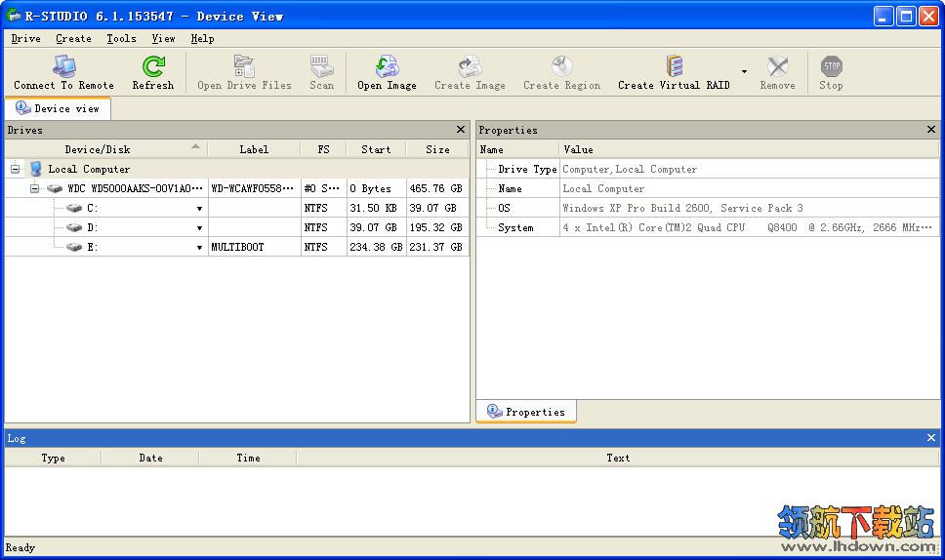The width and height of the screenshot is (945, 560).
Task: Click the Properties tab icon at bottom
Action: point(494,412)
